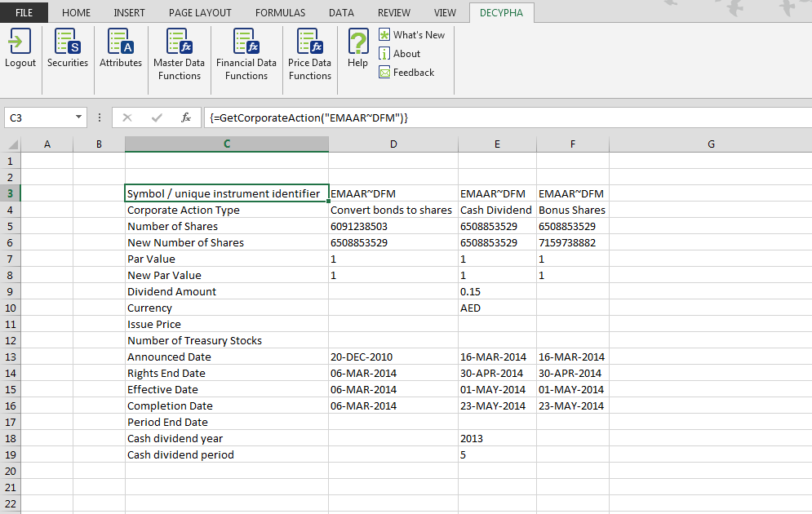Click the 'Completion Date' label cell
Screen dimensions: 812x514
227,405
